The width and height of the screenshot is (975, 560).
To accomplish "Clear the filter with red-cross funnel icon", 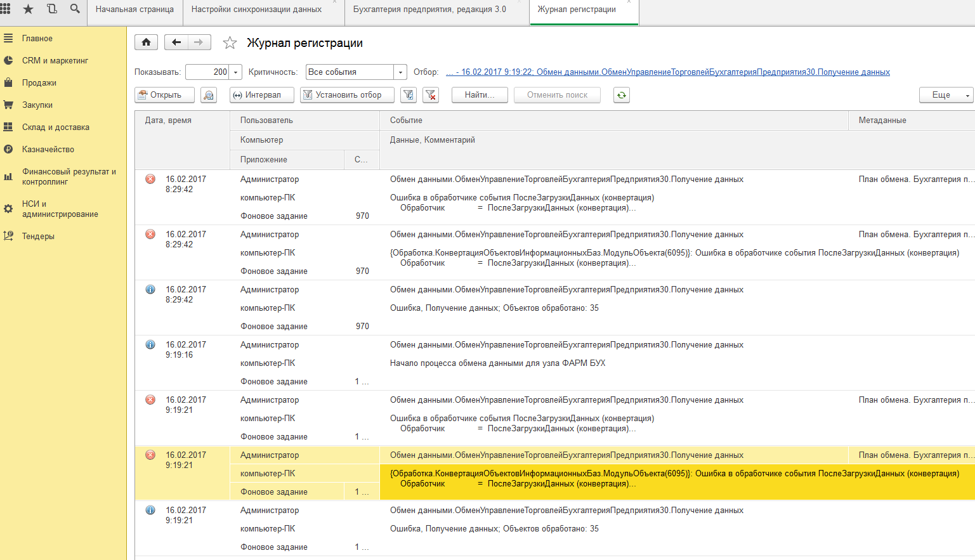I will click(431, 95).
